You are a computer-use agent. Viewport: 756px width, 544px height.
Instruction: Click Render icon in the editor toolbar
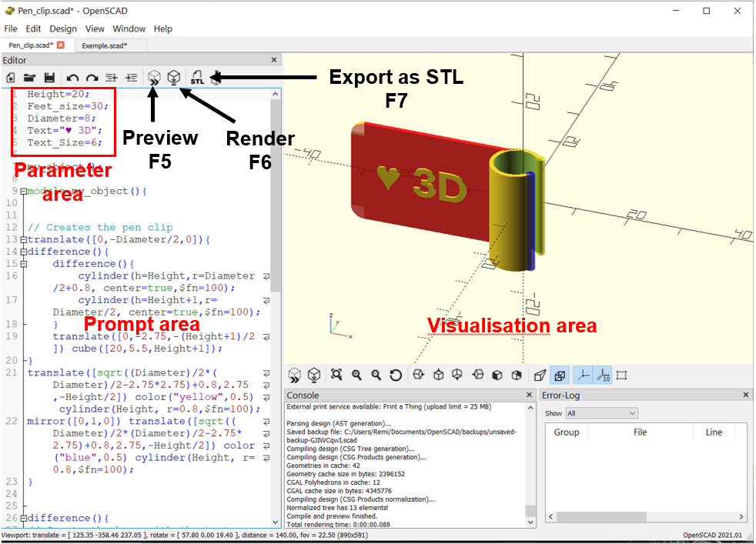pos(174,78)
